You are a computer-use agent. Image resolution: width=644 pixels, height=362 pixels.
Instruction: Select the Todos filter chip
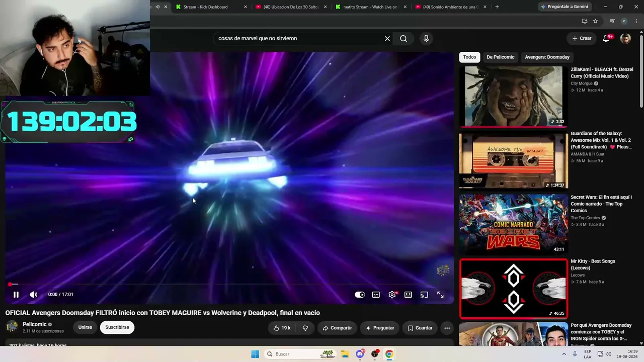coord(469,57)
